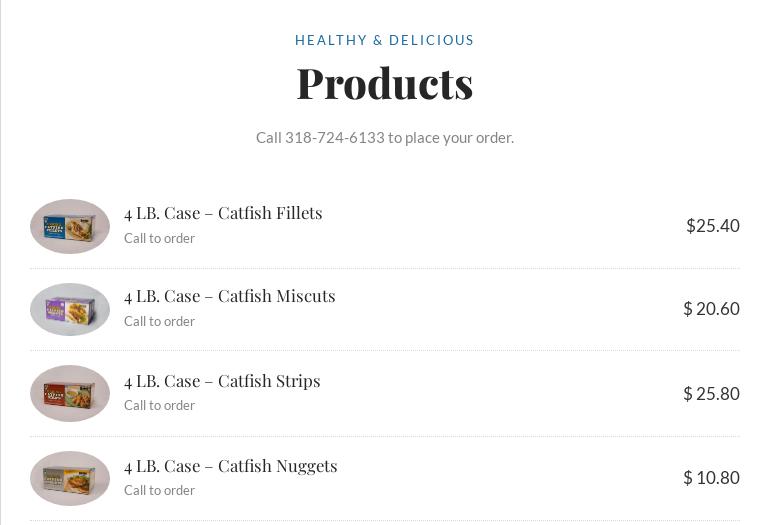Click the Catfish Strips product thumbnail
770x525 pixels.
tap(70, 393)
